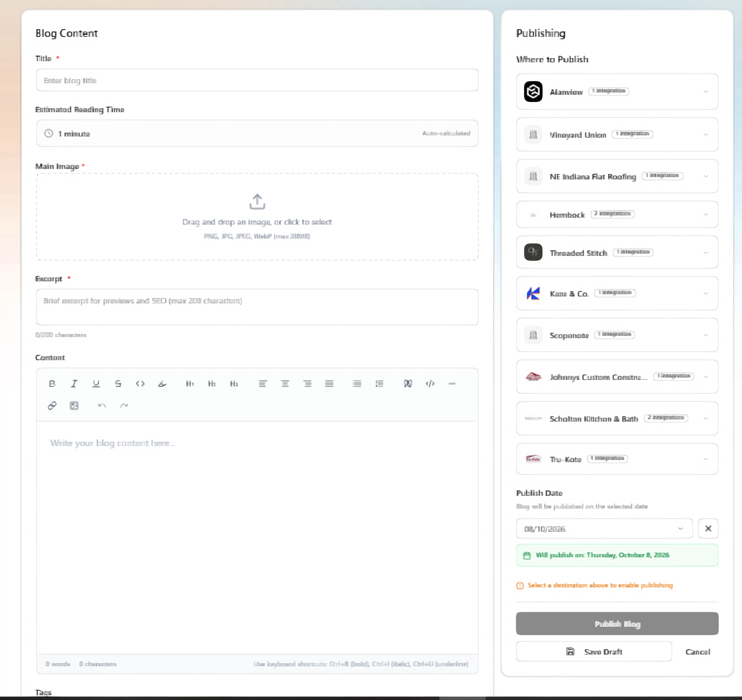The height and width of the screenshot is (700, 742).
Task: Apply inline code formatting
Action: 140,384
